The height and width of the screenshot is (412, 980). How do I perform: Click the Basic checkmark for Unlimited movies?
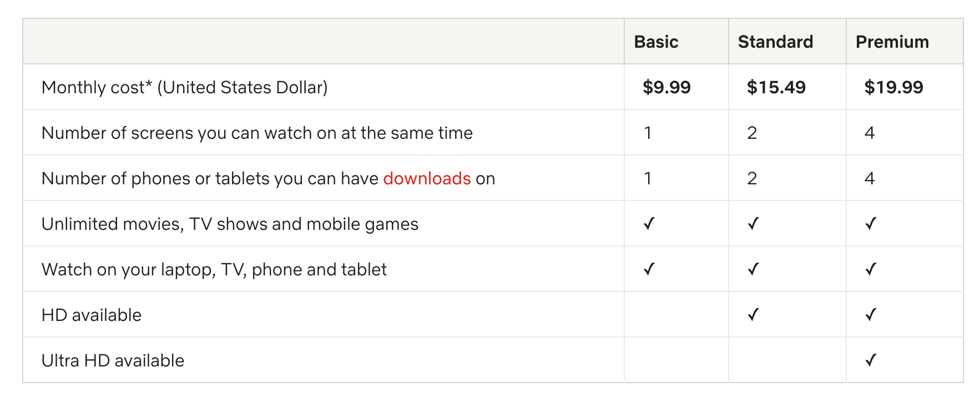pyautogui.click(x=649, y=224)
